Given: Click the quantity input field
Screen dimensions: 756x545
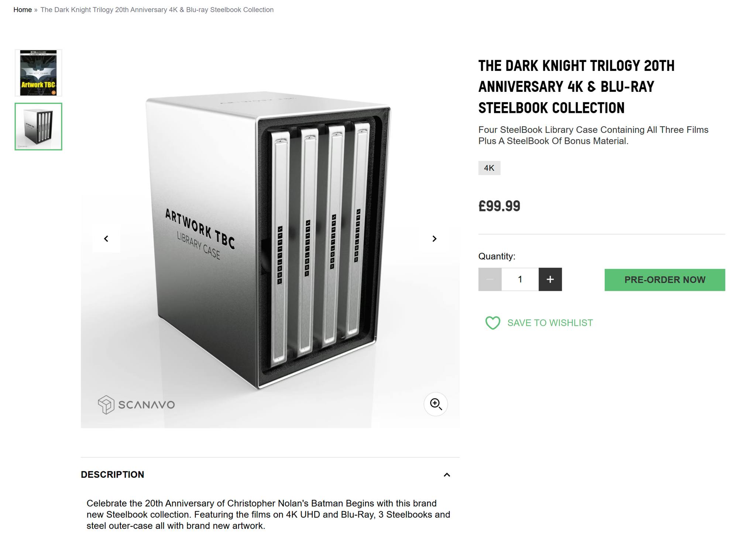Looking at the screenshot, I should click(x=520, y=279).
